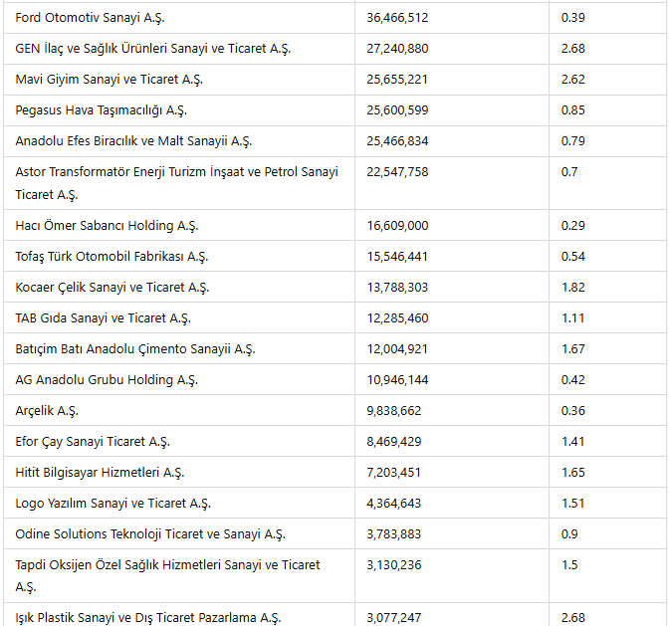Select 'Mavi Giyim Sanayi ve Ticaret A.Ş.'
672x626 pixels.
tap(110, 80)
